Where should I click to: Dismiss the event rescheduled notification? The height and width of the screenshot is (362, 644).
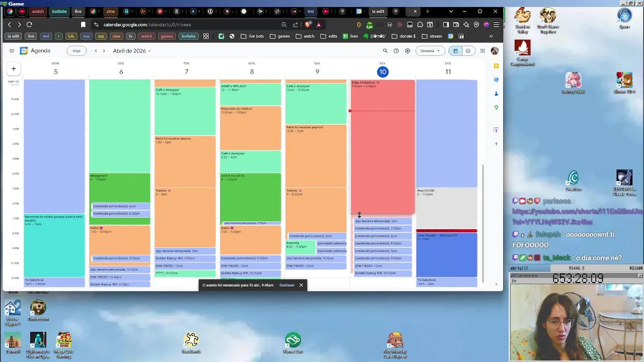(301, 285)
